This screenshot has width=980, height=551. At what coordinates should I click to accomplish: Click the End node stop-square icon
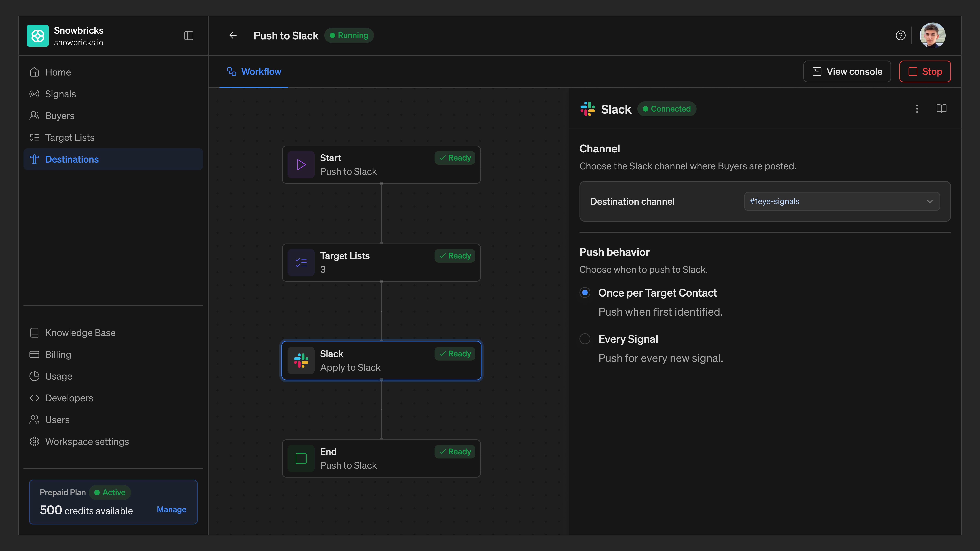click(x=301, y=459)
